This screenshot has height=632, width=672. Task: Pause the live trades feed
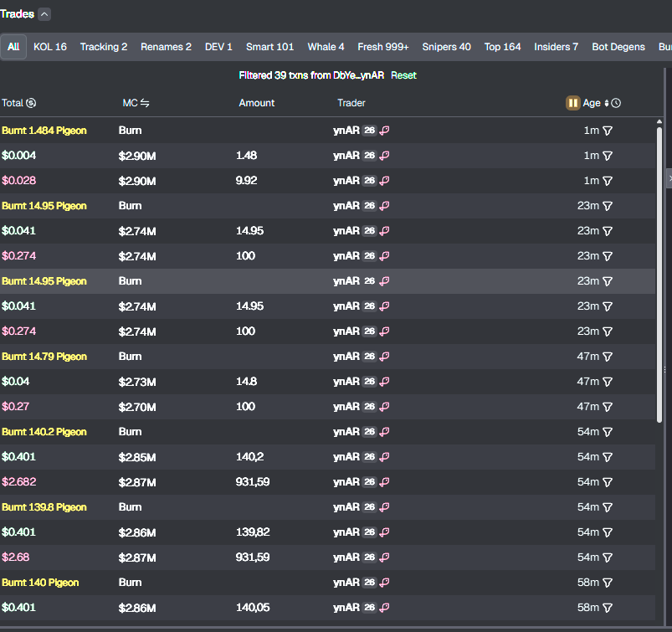[x=573, y=103]
